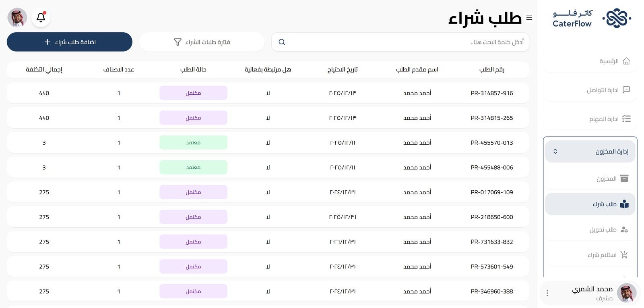Image resolution: width=644 pixels, height=308 pixels.
Task: Click أحمد محمد in row PR-017069-109
Action: [417, 192]
